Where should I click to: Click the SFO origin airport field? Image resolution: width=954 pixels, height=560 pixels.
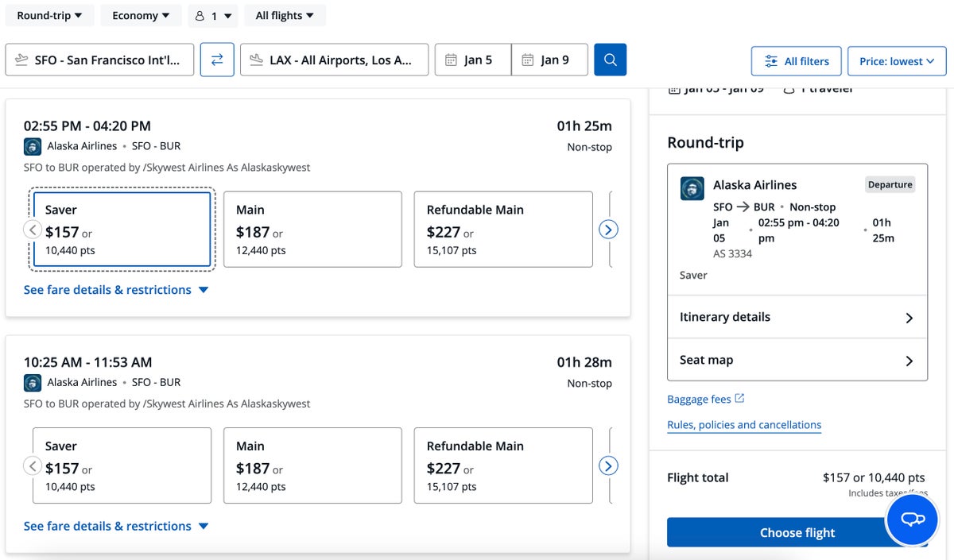(x=99, y=60)
